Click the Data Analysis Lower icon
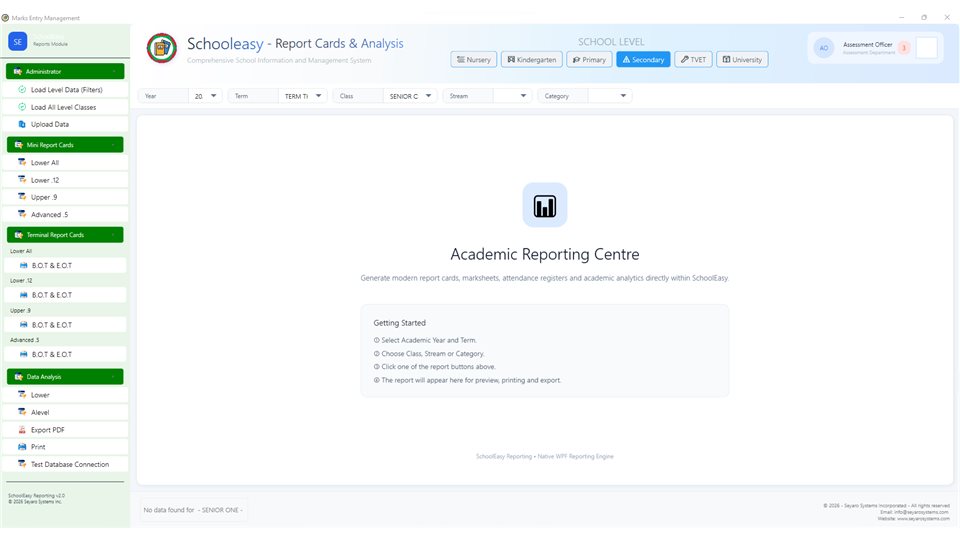 tap(22, 395)
